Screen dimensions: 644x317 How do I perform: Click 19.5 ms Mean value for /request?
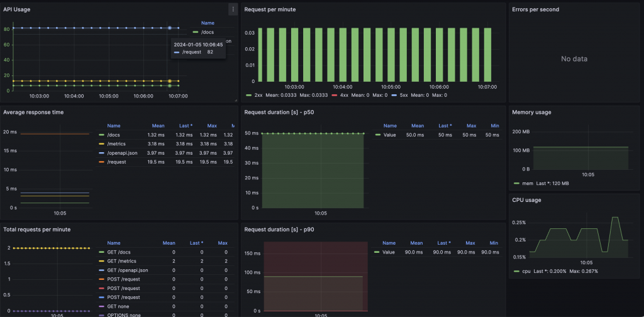(156, 162)
